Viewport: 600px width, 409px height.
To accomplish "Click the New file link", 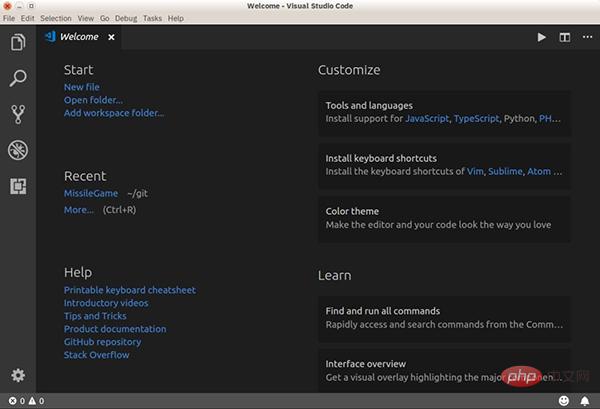I will coord(82,87).
